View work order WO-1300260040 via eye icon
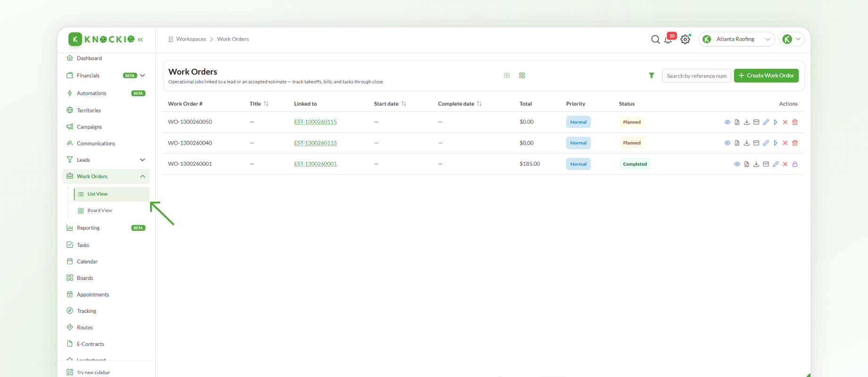Screen dimensions: 868x377 coord(727,143)
